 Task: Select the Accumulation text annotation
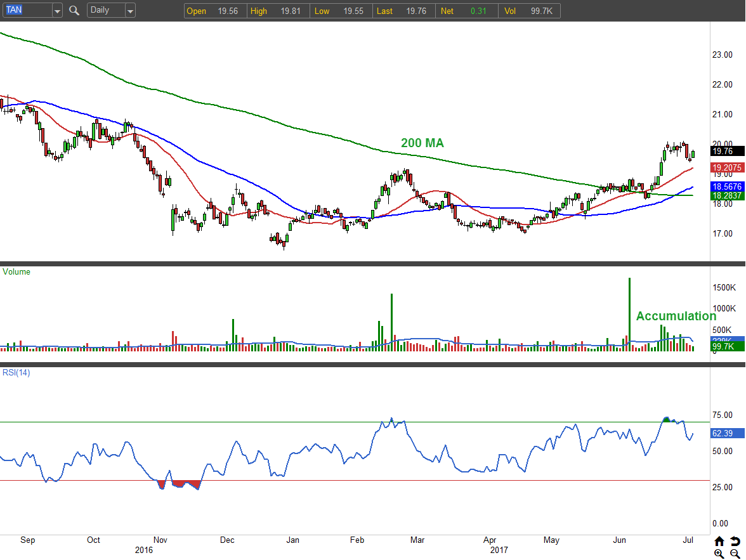[676, 316]
